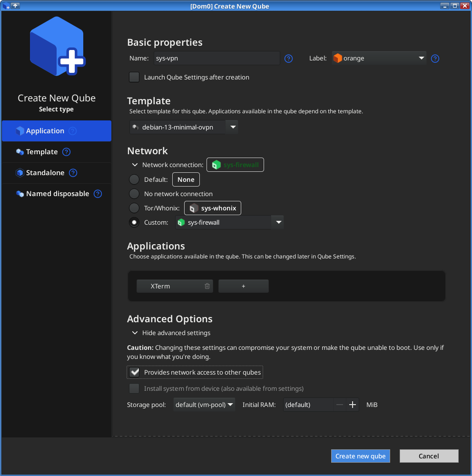Decrease Initial RAM with minus icon
472x476 pixels.
pos(339,405)
